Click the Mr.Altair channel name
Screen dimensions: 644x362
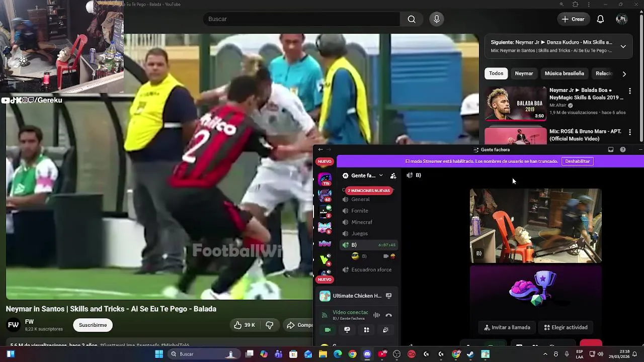click(557, 106)
